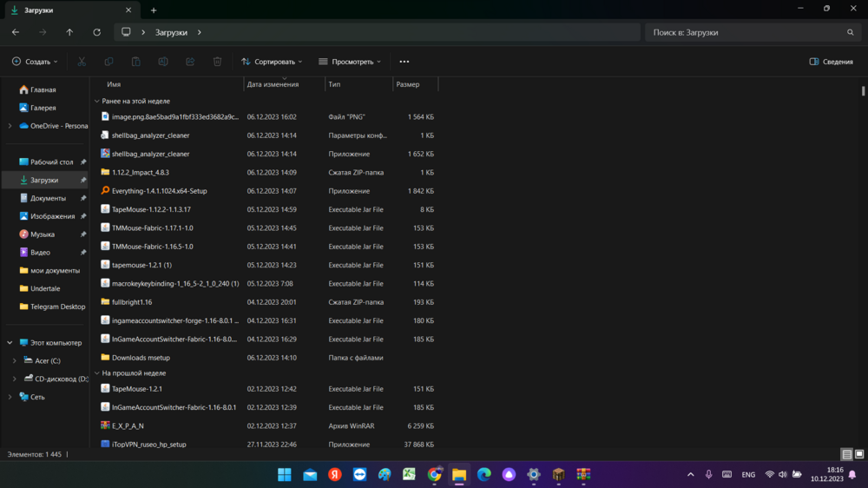
Task: Click chevron after Загрузки in address bar
Action: point(200,32)
